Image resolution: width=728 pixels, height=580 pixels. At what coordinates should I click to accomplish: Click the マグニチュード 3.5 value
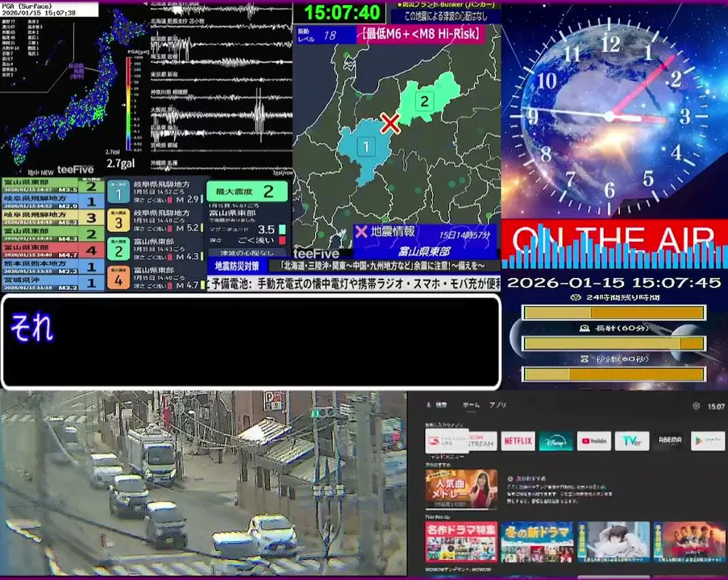tap(266, 230)
